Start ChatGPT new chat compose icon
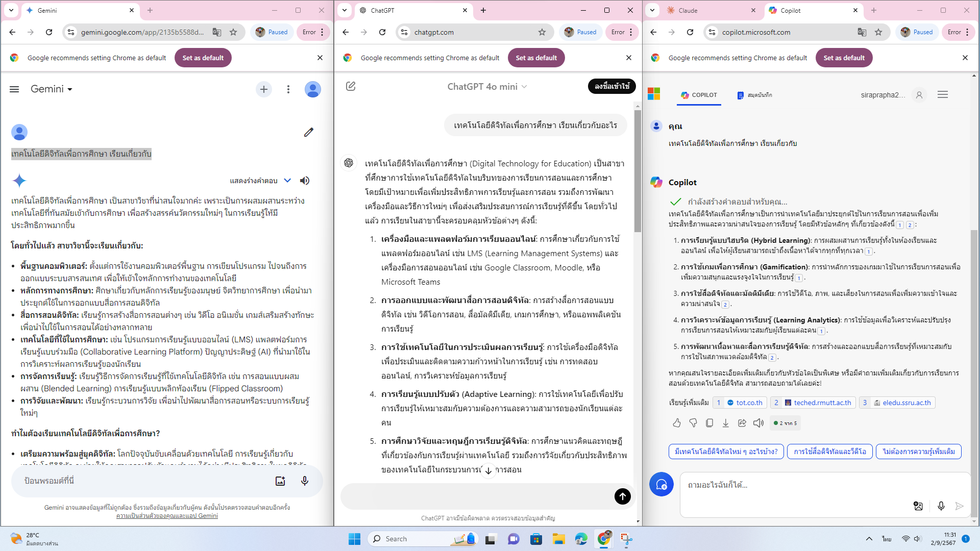 [x=351, y=86]
